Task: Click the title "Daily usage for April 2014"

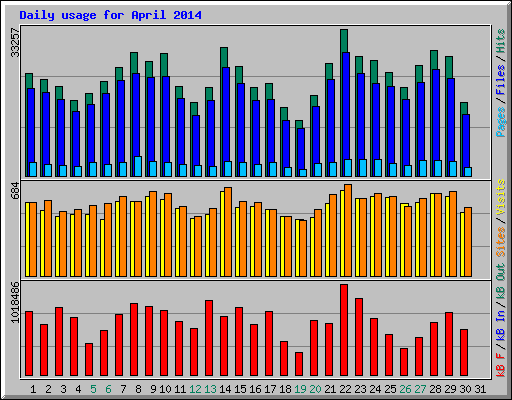Action: 110,15
